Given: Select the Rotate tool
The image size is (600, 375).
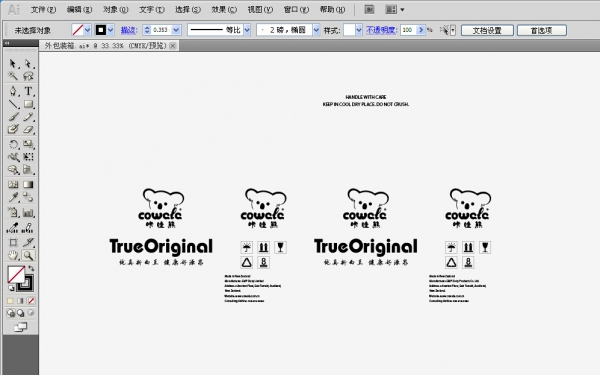Looking at the screenshot, I should click(x=13, y=144).
